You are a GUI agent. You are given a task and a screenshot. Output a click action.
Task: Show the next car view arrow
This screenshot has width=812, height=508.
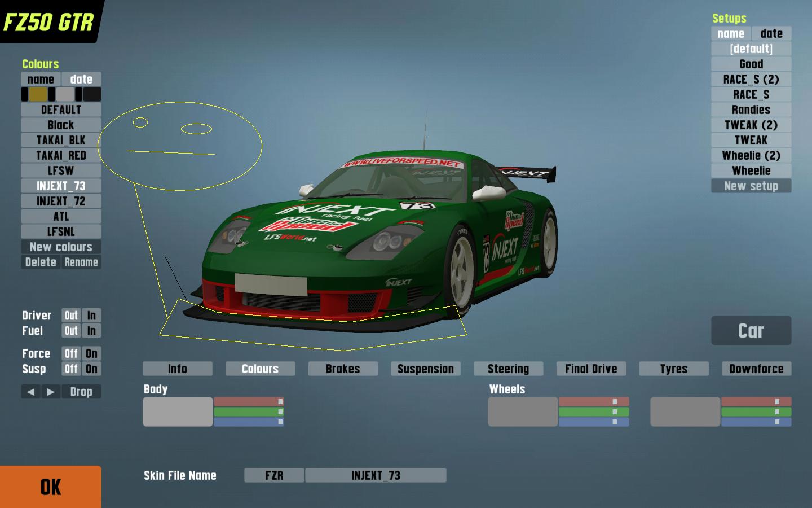(51, 392)
